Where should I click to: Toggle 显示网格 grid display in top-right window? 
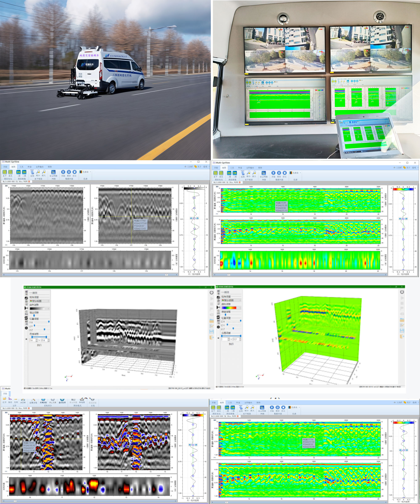click(x=264, y=173)
